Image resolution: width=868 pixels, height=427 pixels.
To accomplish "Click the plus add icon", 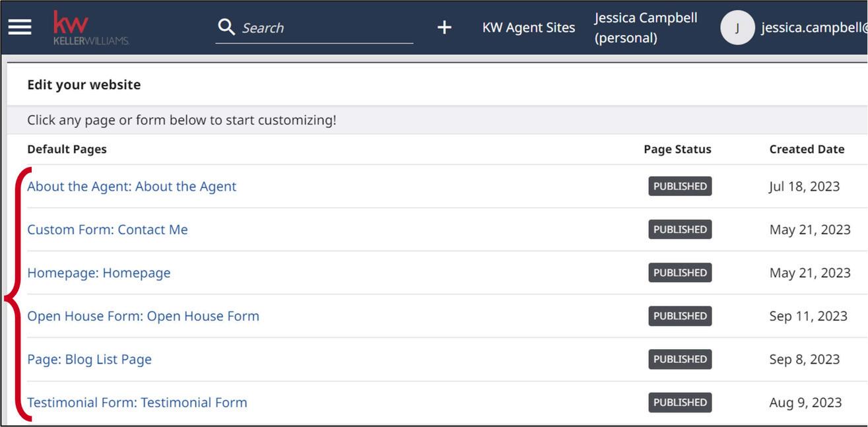I will (x=444, y=27).
